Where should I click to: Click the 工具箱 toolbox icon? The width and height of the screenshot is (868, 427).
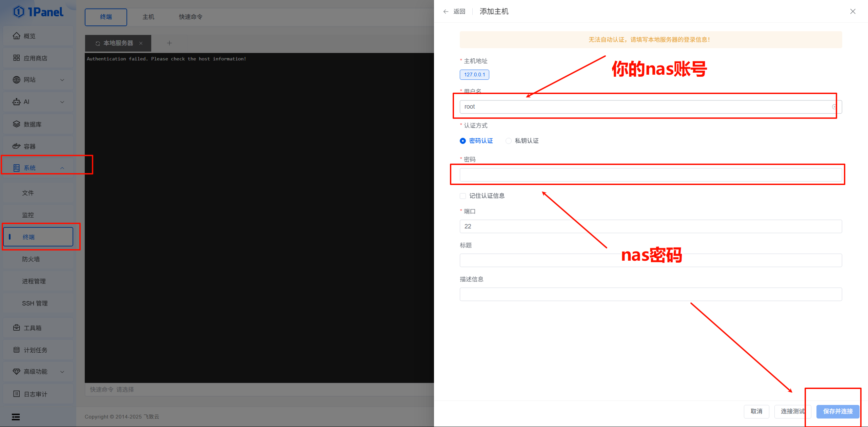(16, 328)
